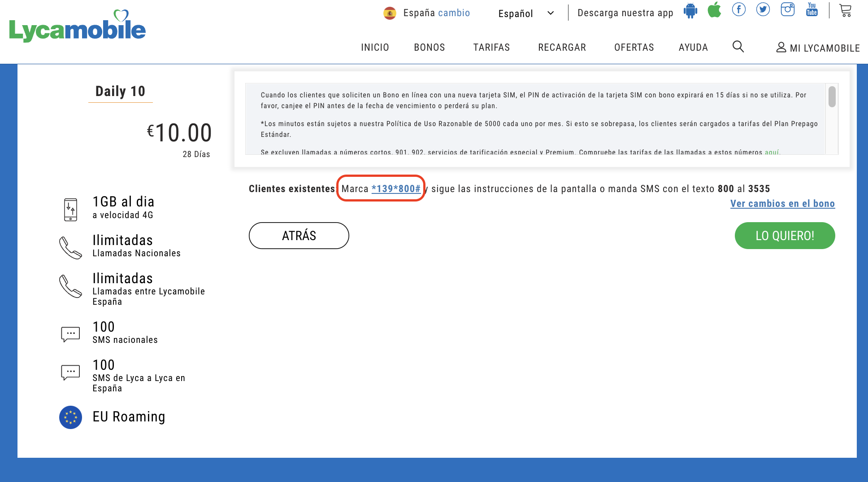
Task: Click the mobile data icon beside 1GB al dia
Action: coord(70,210)
